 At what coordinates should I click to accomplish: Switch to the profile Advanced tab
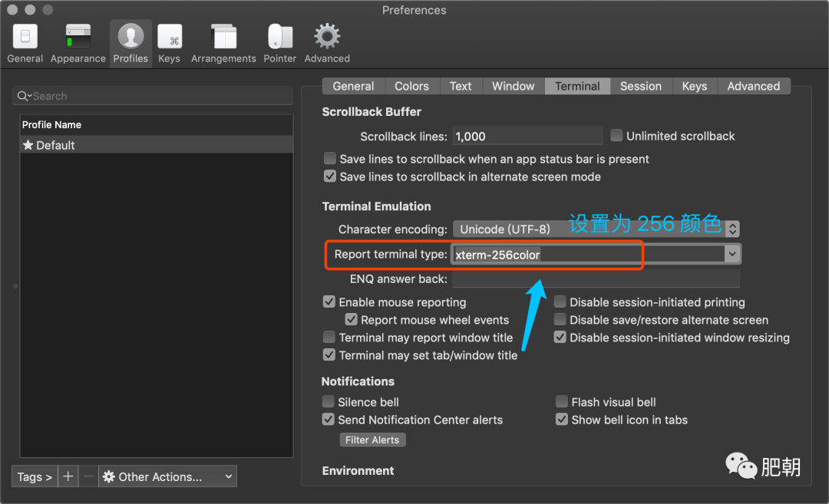click(754, 86)
